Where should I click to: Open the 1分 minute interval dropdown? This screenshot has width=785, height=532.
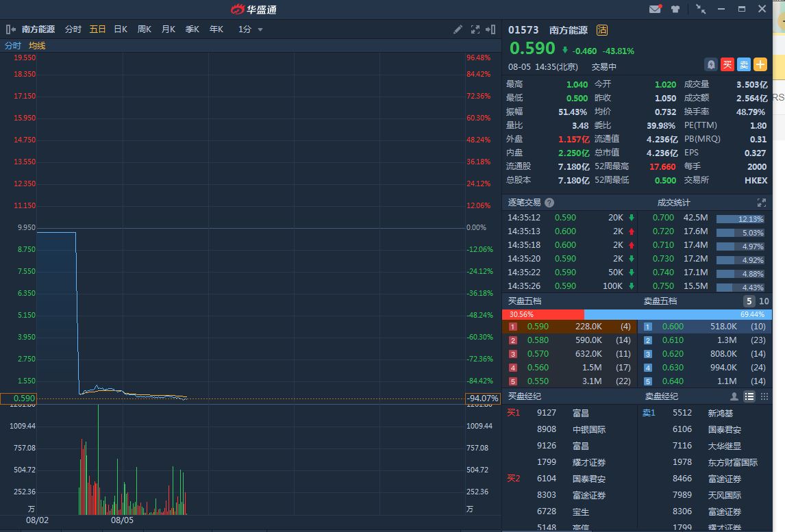(250, 29)
